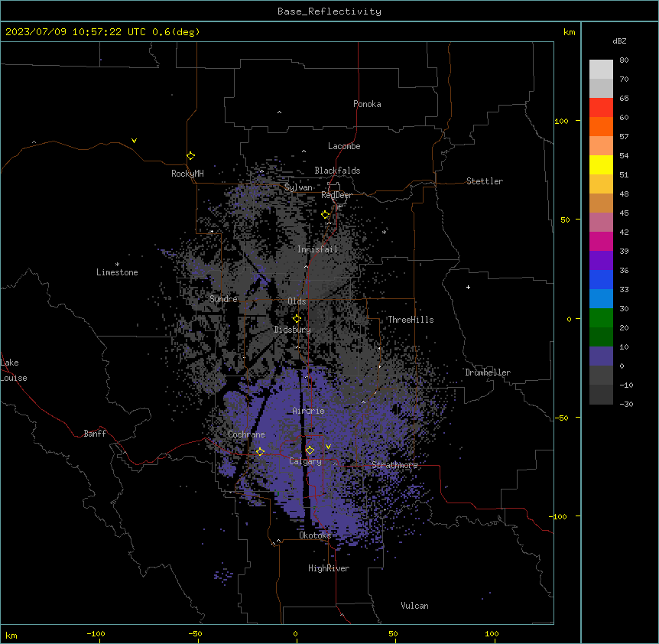The height and width of the screenshot is (644, 659).
Task: Click the Limestone label
Action: pyautogui.click(x=117, y=272)
